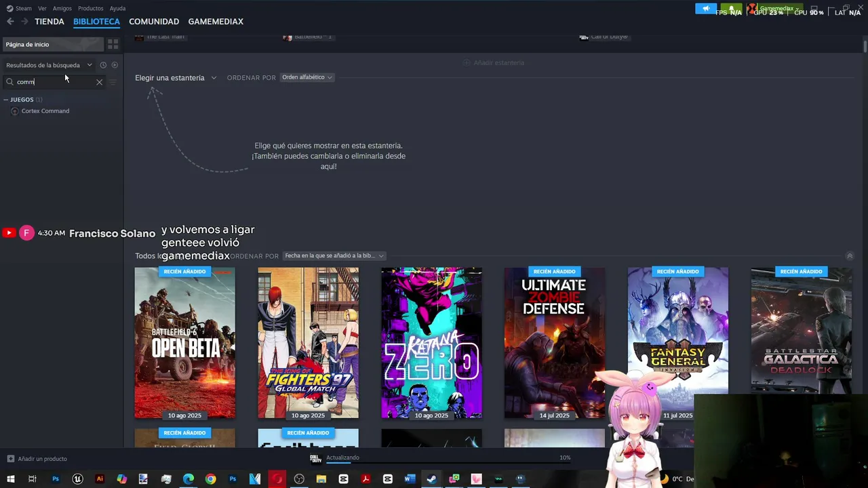868x488 pixels.
Task: Open Unreal Engine from the taskbar
Action: (x=77, y=479)
